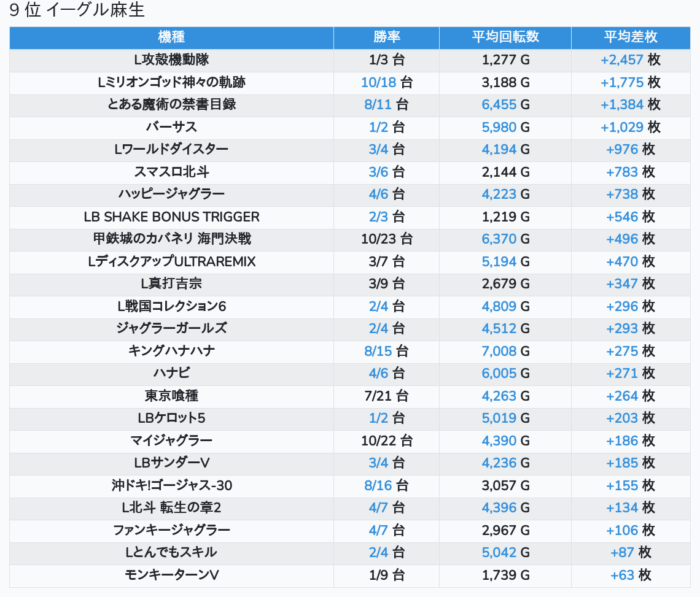This screenshot has width=700, height=597.
Task: Click average spins 5,980 G value
Action: pyautogui.click(x=505, y=127)
